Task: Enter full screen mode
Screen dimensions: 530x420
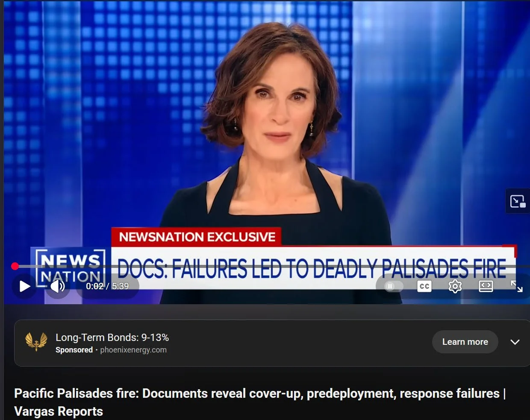Action: point(516,286)
